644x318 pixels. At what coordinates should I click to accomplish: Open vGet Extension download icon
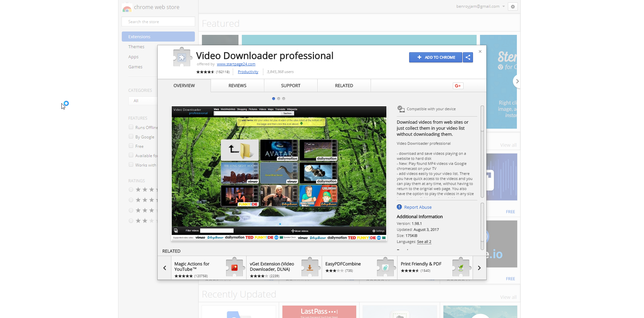[x=310, y=267]
